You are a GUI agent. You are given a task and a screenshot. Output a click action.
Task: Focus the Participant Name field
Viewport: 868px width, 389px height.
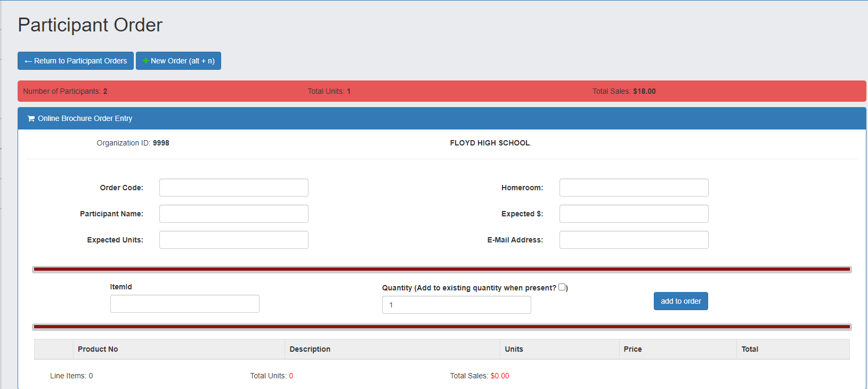point(234,214)
